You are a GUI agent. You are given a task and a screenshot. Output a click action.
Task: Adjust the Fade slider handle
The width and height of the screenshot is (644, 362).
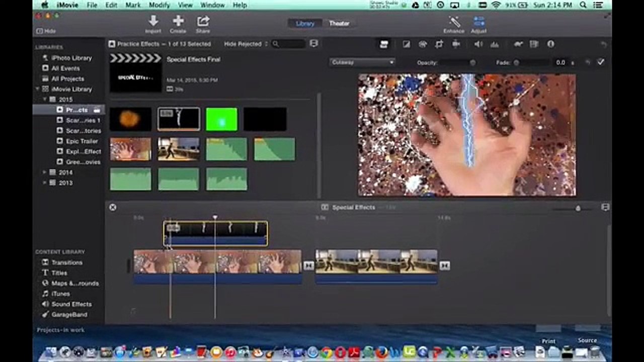(x=516, y=63)
